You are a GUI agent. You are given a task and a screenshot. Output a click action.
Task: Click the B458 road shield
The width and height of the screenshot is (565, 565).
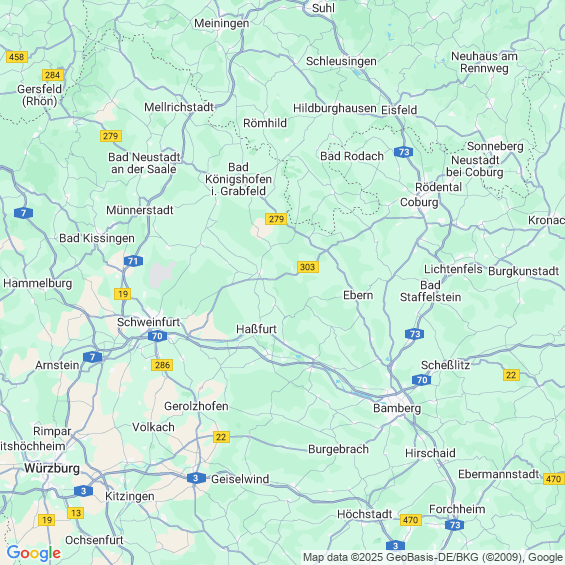point(17,57)
